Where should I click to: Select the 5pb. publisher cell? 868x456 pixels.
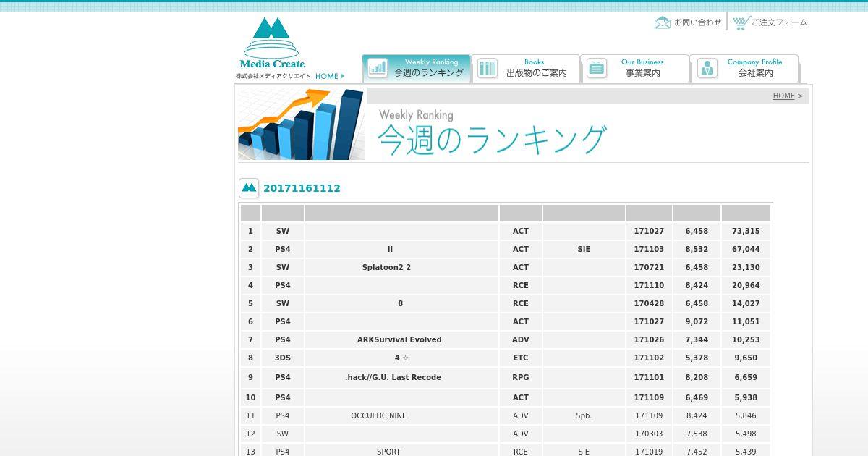click(x=584, y=415)
